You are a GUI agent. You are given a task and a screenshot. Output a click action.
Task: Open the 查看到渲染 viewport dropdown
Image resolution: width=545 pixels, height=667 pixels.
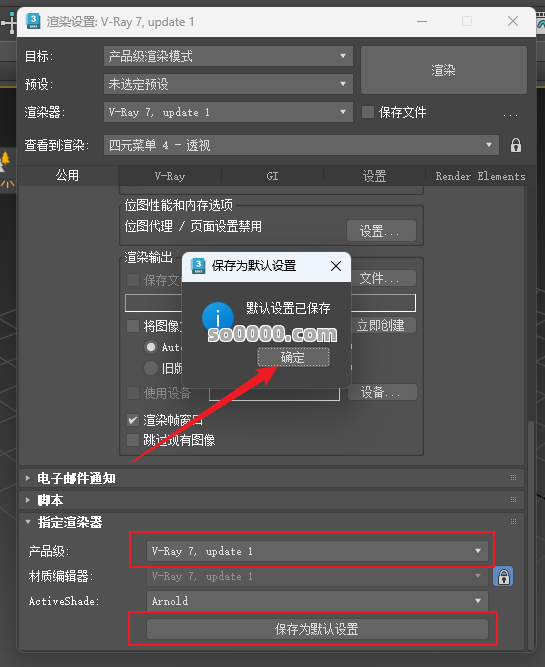tap(301, 145)
